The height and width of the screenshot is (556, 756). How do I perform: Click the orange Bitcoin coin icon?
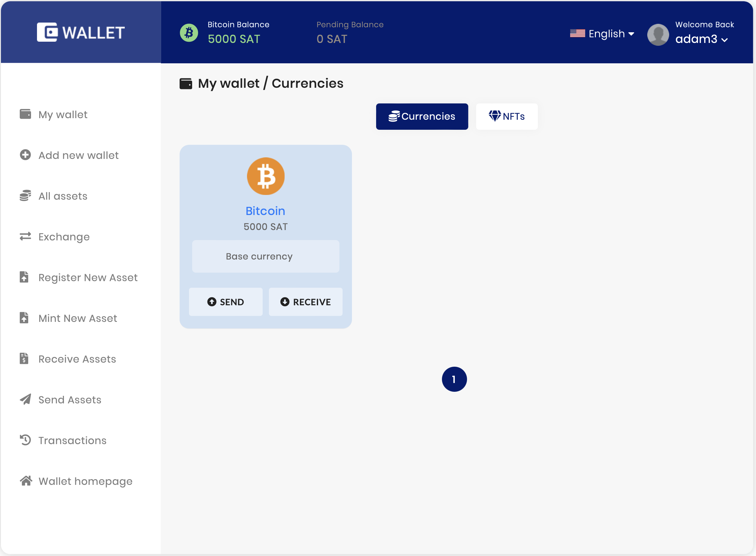(265, 176)
